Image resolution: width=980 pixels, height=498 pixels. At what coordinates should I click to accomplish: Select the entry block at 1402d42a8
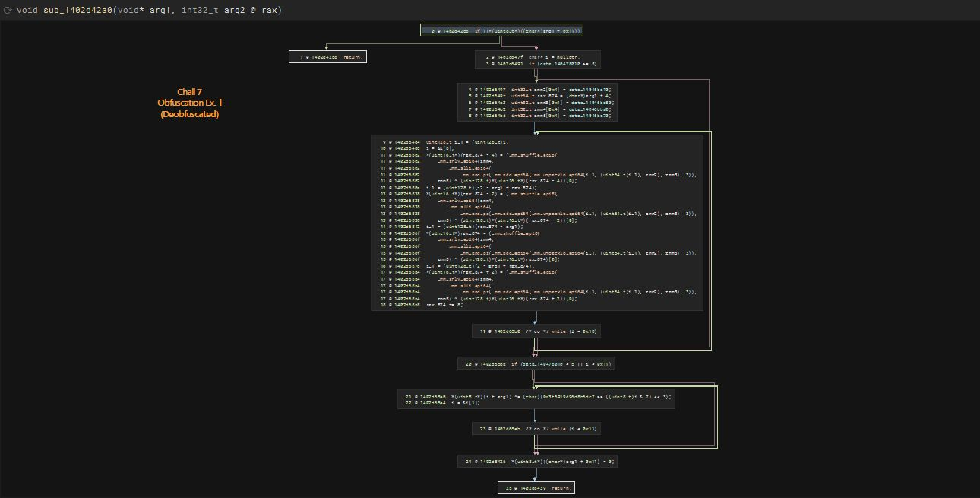(x=502, y=30)
